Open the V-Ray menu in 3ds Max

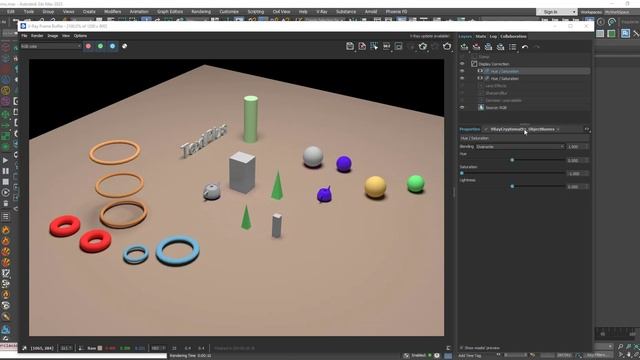coord(322,12)
